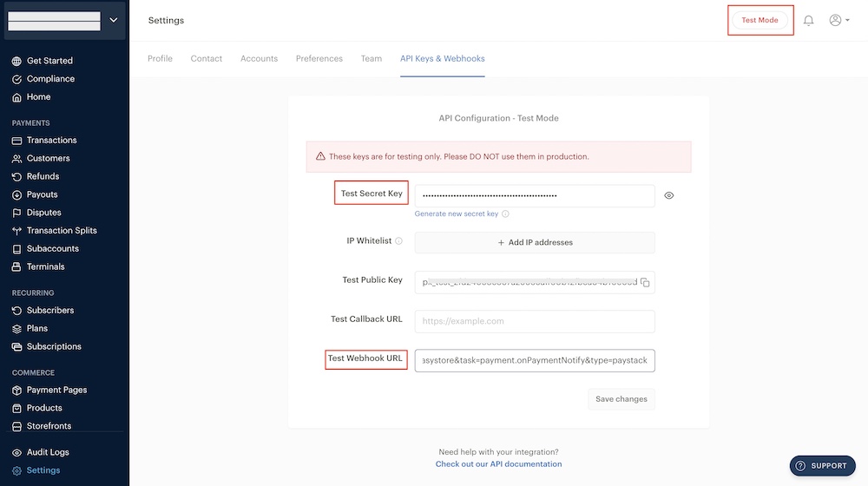This screenshot has width=868, height=486.
Task: Select Subaccounts in the sidebar
Action: 52,248
